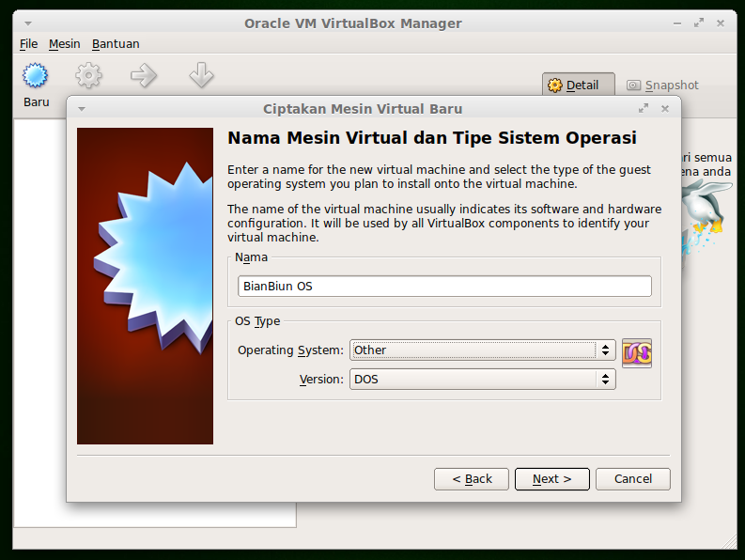The height and width of the screenshot is (560, 745).
Task: Click the VirtualBox Manager window menu arrow
Action: 28,23
